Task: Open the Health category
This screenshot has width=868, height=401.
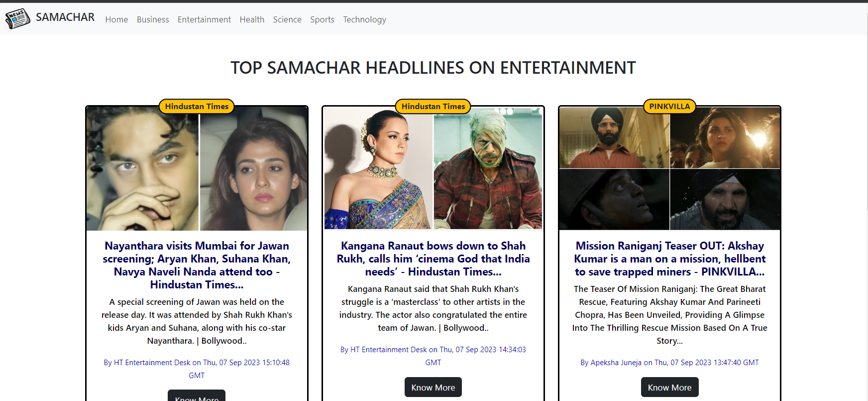Action: click(252, 19)
